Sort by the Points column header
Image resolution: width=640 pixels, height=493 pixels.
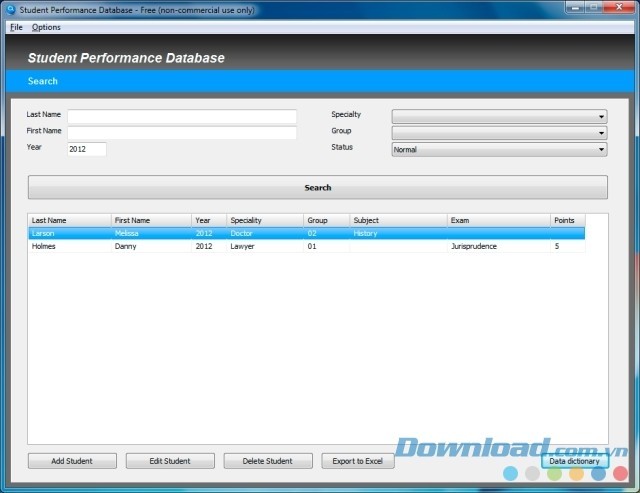point(566,220)
